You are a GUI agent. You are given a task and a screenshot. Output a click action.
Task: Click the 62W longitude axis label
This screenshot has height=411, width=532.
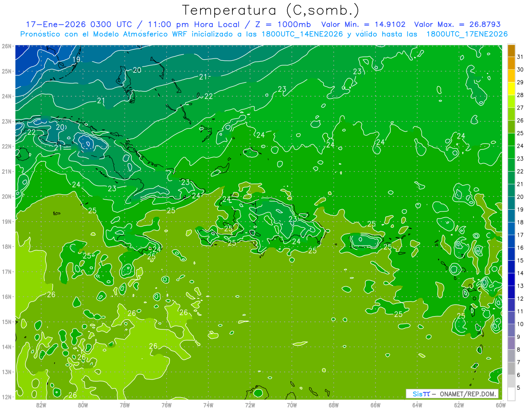pyautogui.click(x=459, y=405)
